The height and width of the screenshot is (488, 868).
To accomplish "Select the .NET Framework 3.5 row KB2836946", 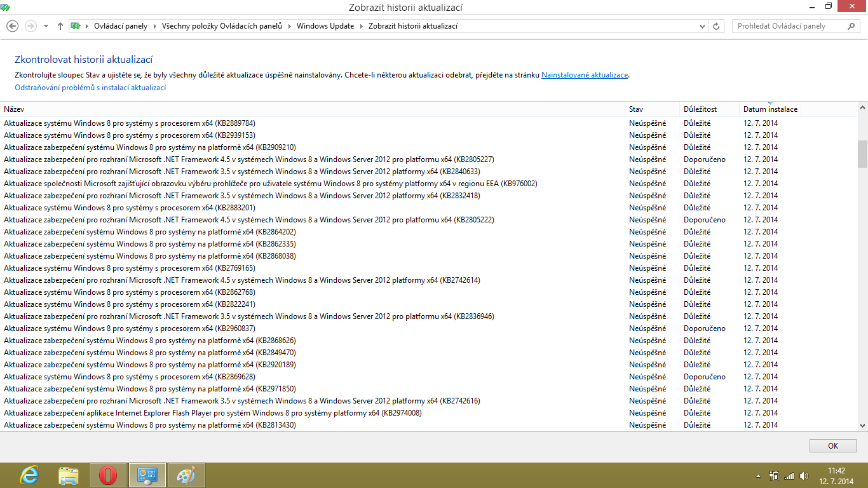I will point(428,316).
